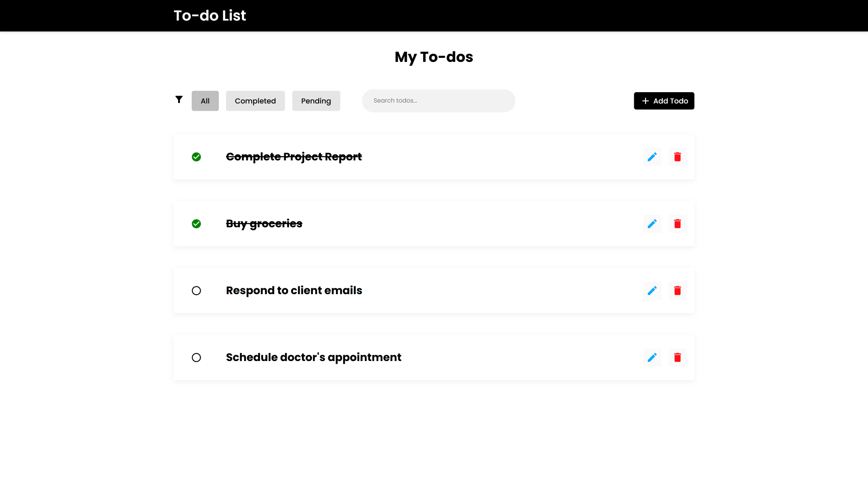Click the edit icon for 'Respond to client emails'
The width and height of the screenshot is (868, 488).
652,290
